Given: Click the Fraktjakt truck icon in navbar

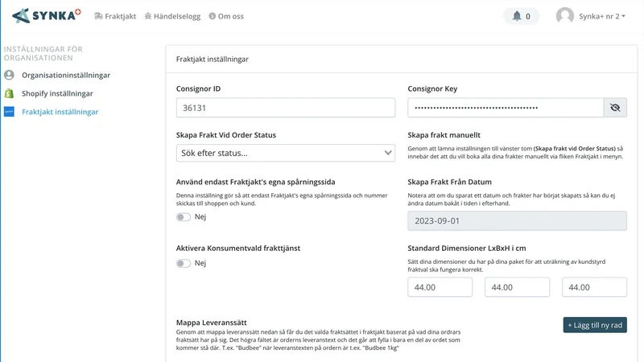Looking at the screenshot, I should pyautogui.click(x=98, y=16).
